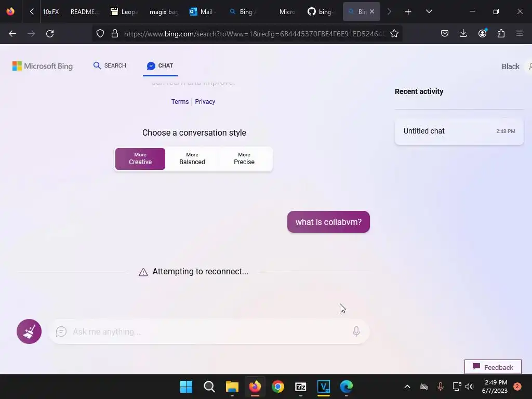Click the Firefox View icon in the tab bar
The width and height of the screenshot is (532, 399).
[x=10, y=11]
